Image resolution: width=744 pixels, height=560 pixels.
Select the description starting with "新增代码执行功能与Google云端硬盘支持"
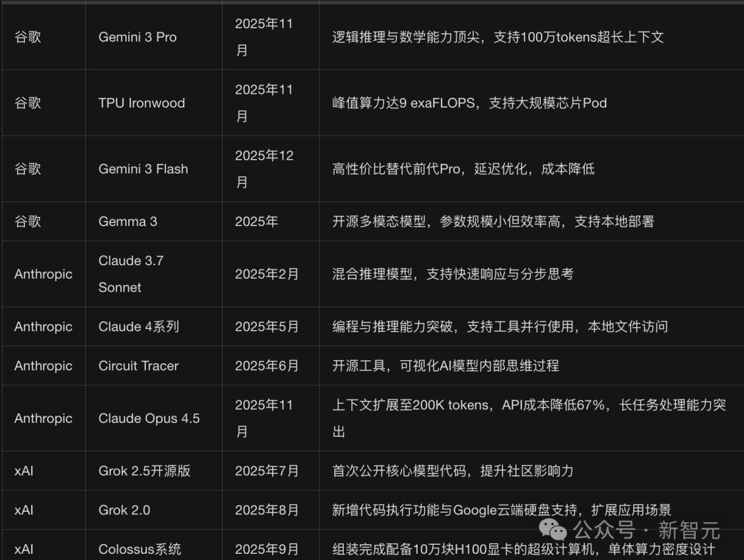[502, 510]
